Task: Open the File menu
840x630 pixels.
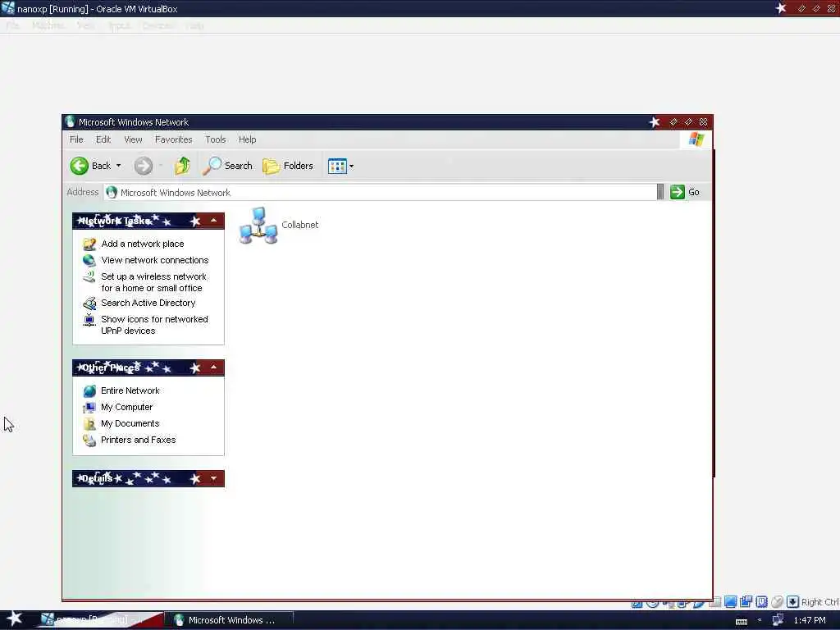Action: pyautogui.click(x=76, y=139)
